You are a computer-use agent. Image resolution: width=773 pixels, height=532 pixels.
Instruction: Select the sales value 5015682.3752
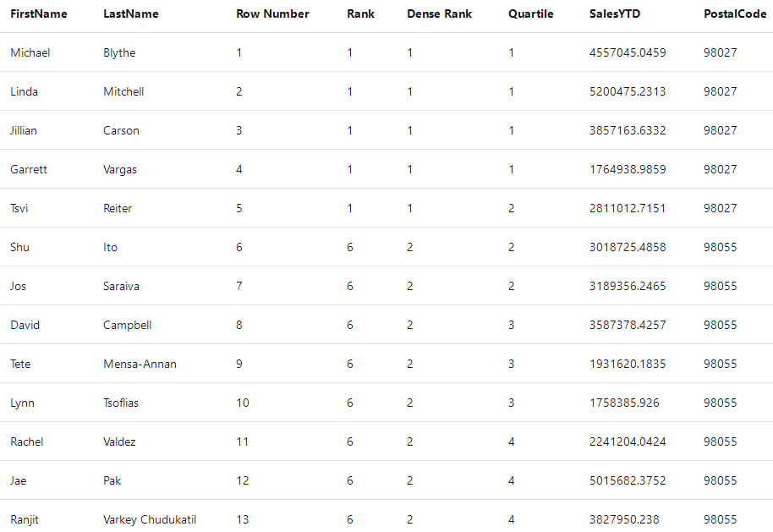628,481
